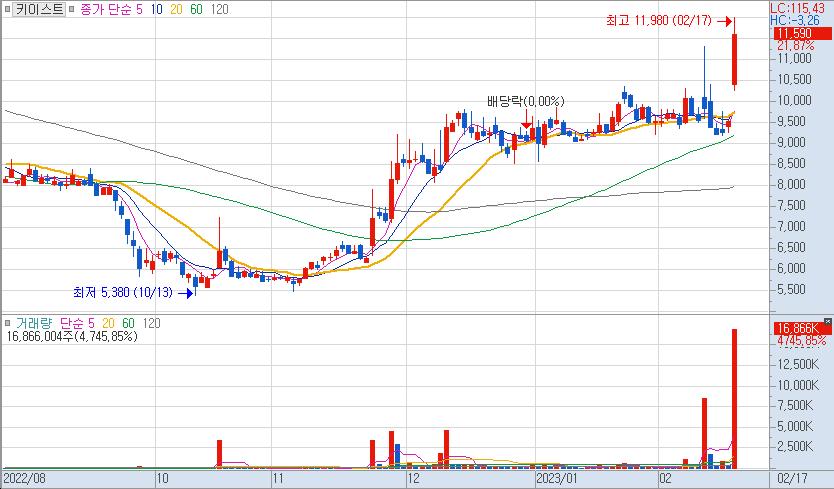This screenshot has width=834, height=489.
Task: Click the 10,000 price axis label
Action: 795,101
